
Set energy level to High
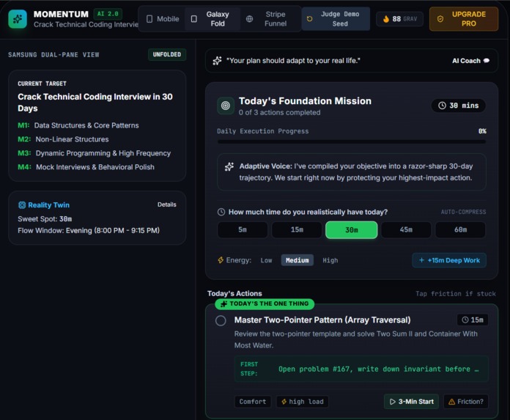point(330,260)
